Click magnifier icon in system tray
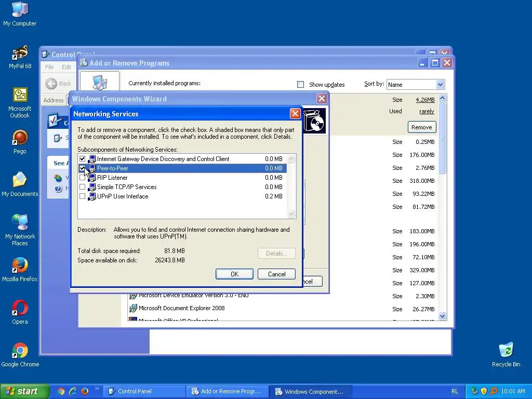532x399 pixels. pyautogui.click(x=494, y=391)
